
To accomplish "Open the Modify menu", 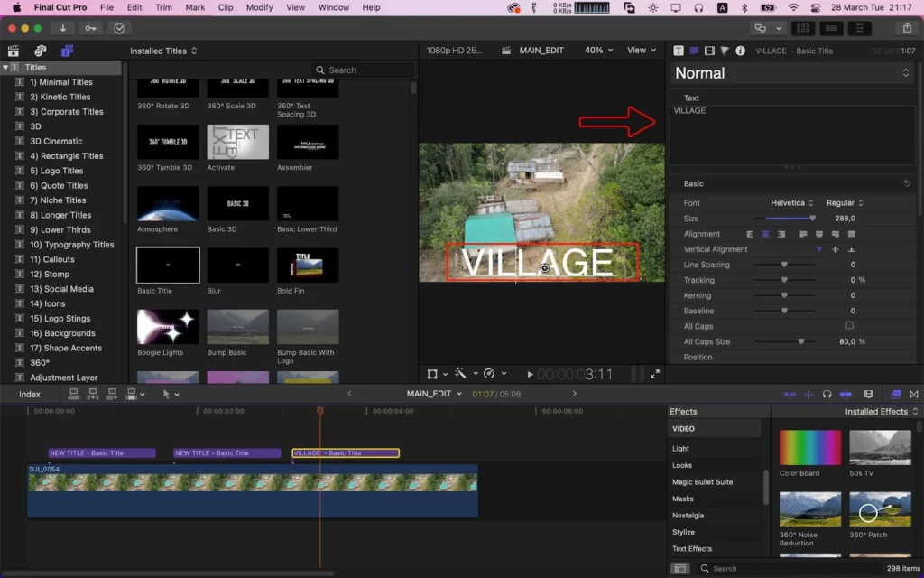I will tap(259, 7).
